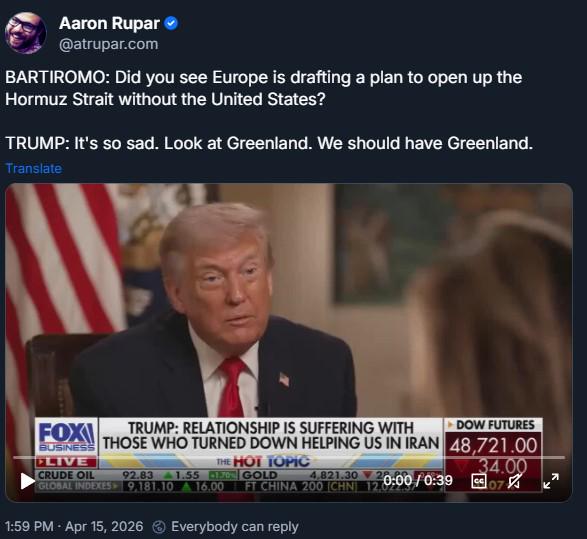Open Aaron Rupar's profile avatar
The height and width of the screenshot is (539, 587).
coord(26,33)
